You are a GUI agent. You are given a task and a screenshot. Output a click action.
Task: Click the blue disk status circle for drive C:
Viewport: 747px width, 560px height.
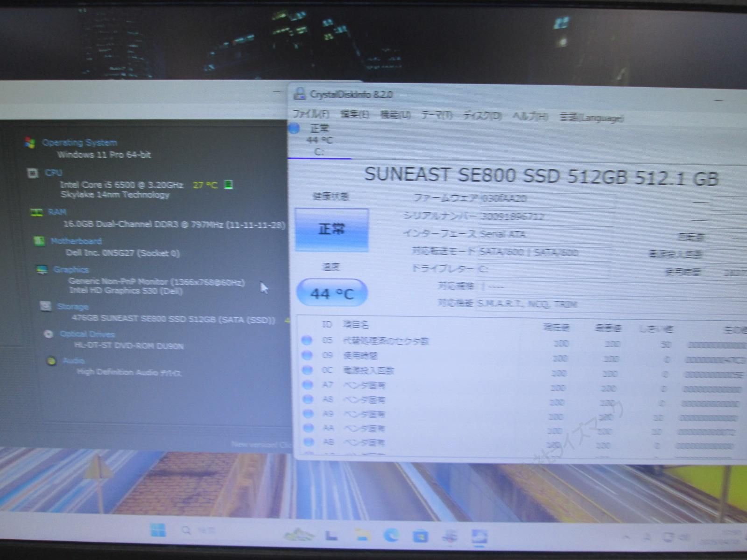pyautogui.click(x=294, y=128)
